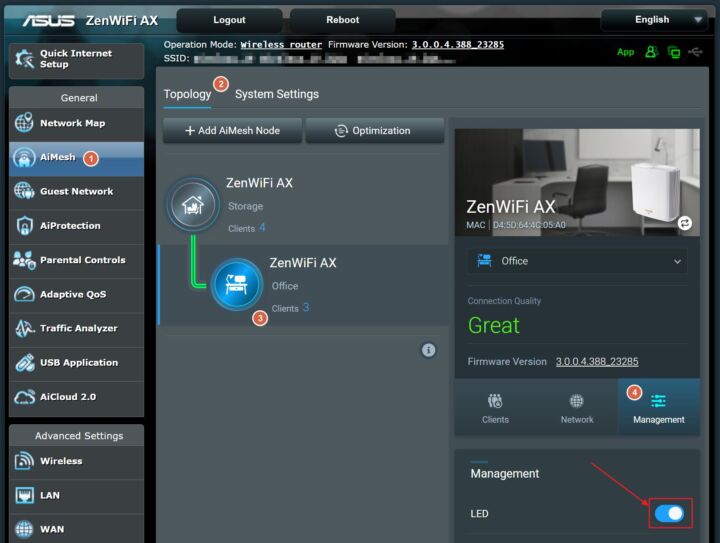720x543 pixels.
Task: Expand the Office location dropdown
Action: click(x=577, y=261)
